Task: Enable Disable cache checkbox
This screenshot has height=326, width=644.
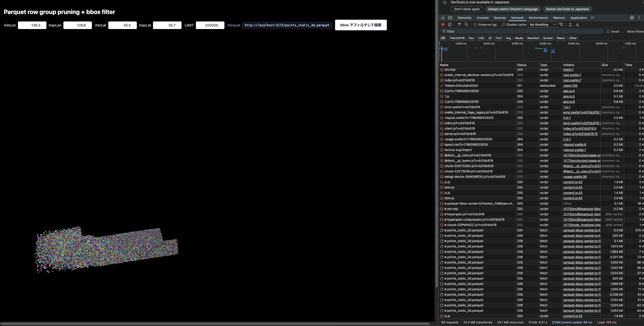Action: click(503, 25)
